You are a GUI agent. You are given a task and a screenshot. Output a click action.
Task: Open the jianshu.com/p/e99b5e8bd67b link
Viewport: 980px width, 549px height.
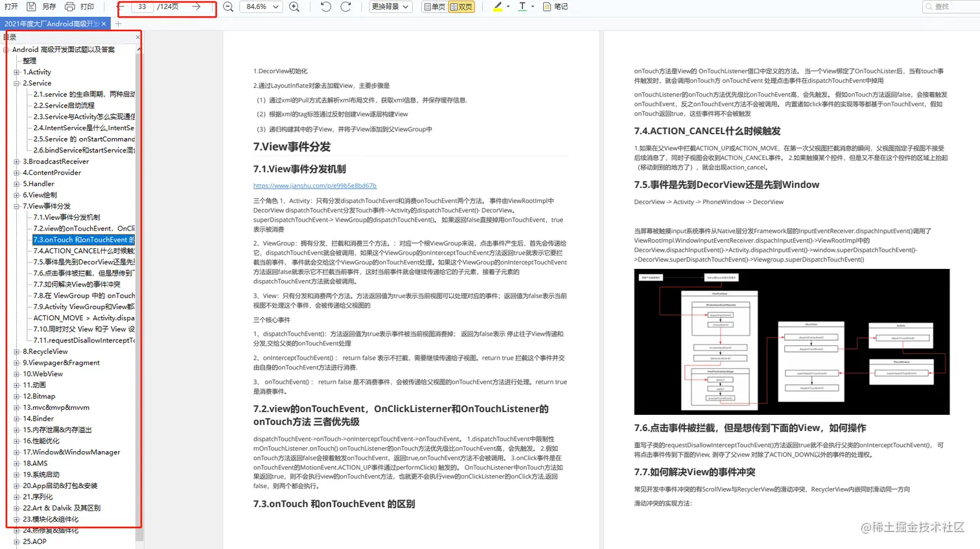tap(315, 185)
